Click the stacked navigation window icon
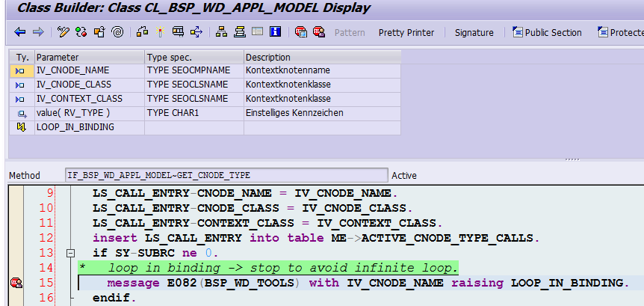The width and height of the screenshot is (644, 306). 240,32
